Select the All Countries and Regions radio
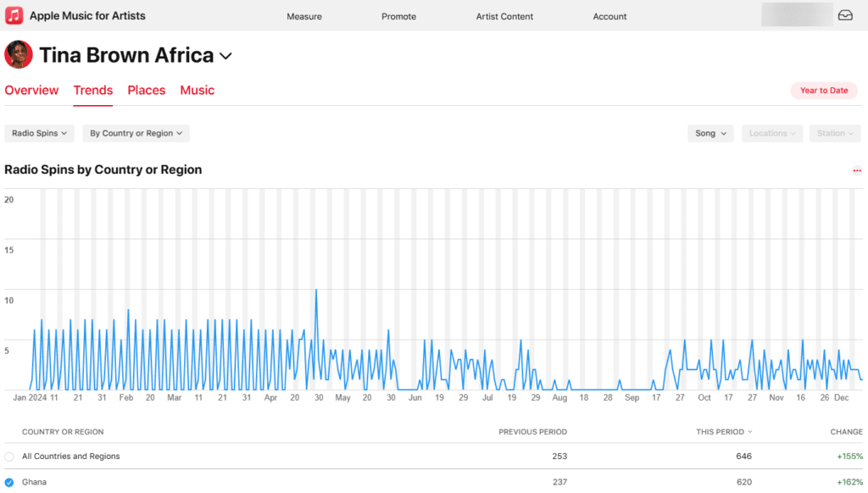Viewport: 868px width, 493px height. click(x=9, y=457)
